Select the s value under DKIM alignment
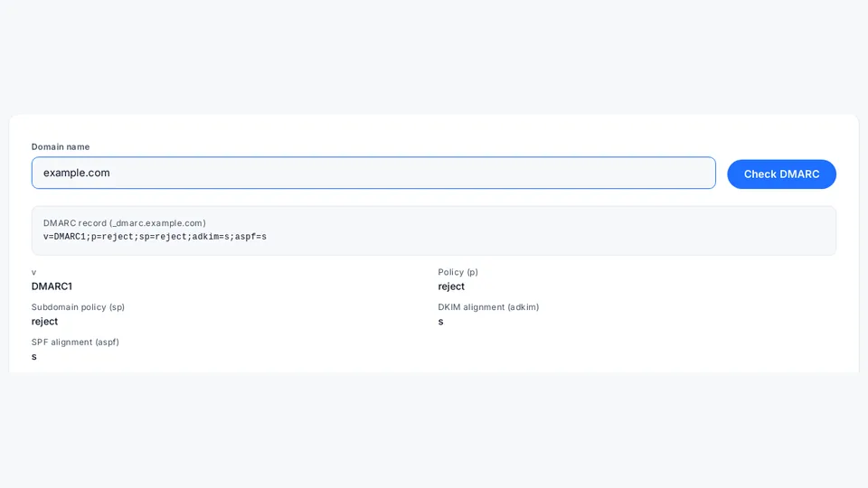 pos(440,322)
